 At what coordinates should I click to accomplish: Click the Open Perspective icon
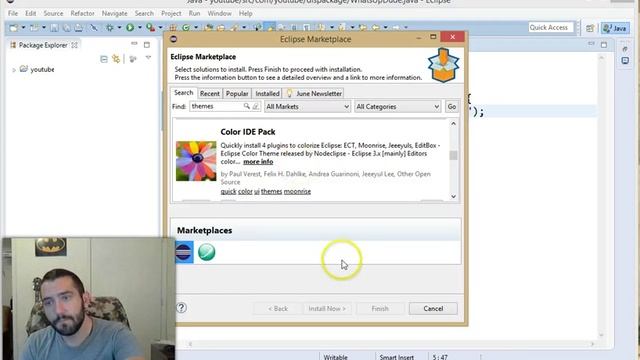590,28
